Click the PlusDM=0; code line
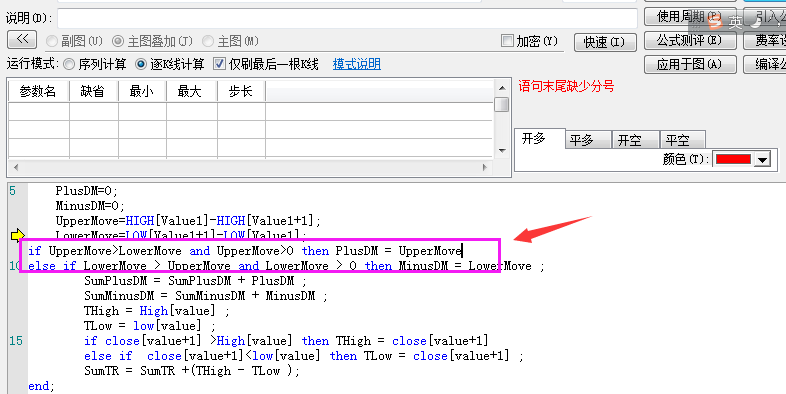The height and width of the screenshot is (394, 786). (86, 191)
